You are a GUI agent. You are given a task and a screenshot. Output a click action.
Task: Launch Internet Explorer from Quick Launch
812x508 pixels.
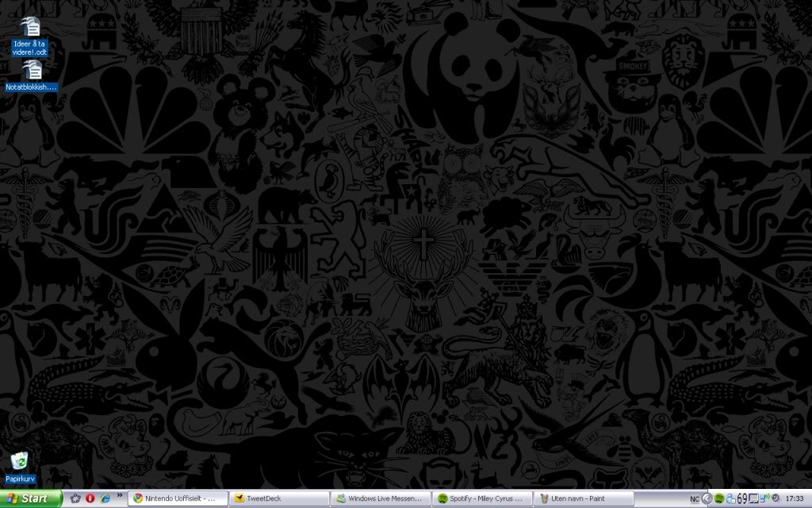pos(105,498)
